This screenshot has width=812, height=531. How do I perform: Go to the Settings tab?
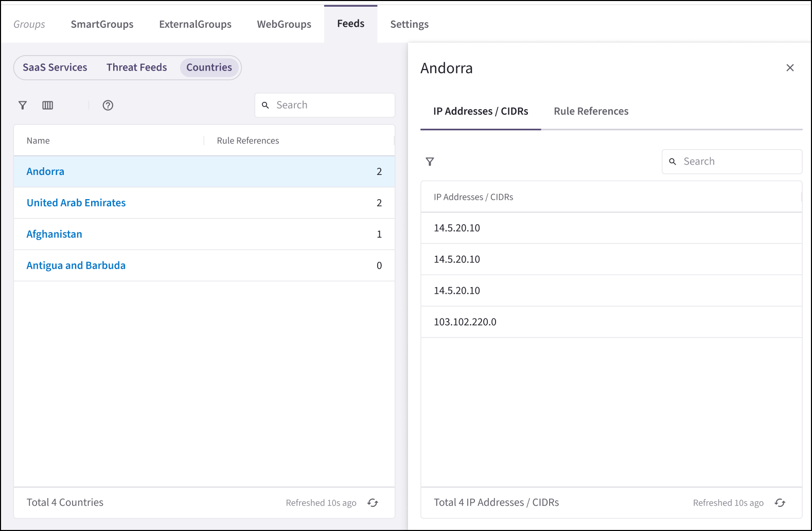(x=409, y=24)
